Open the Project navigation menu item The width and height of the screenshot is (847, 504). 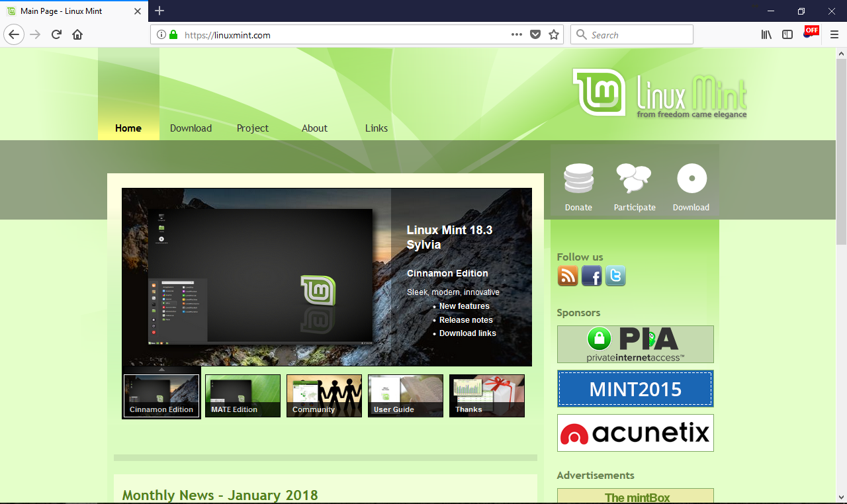click(253, 128)
